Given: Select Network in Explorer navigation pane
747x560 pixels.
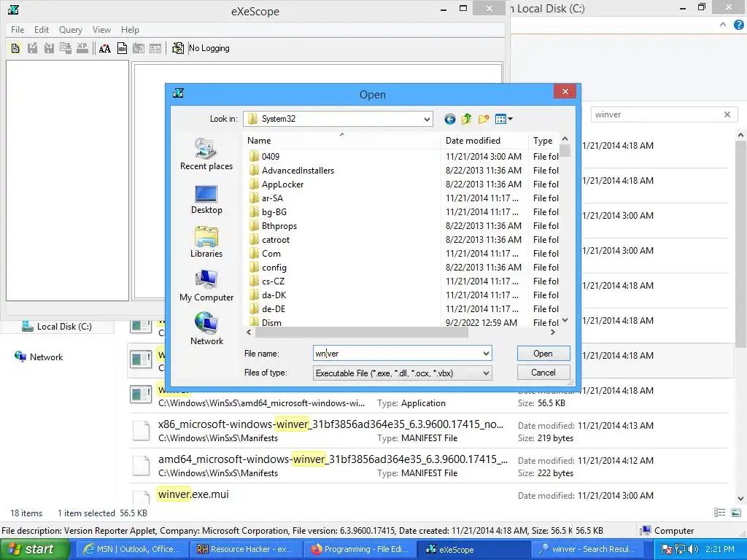Looking at the screenshot, I should [x=39, y=357].
